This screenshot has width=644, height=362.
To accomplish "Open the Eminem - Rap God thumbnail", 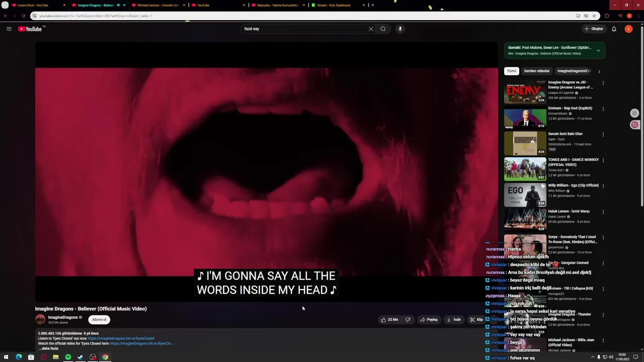I will pos(525,117).
